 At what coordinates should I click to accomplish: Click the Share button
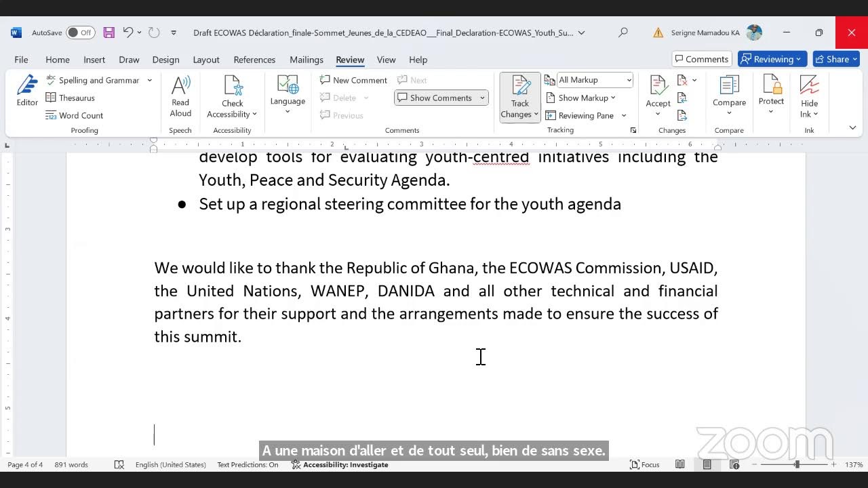[837, 59]
